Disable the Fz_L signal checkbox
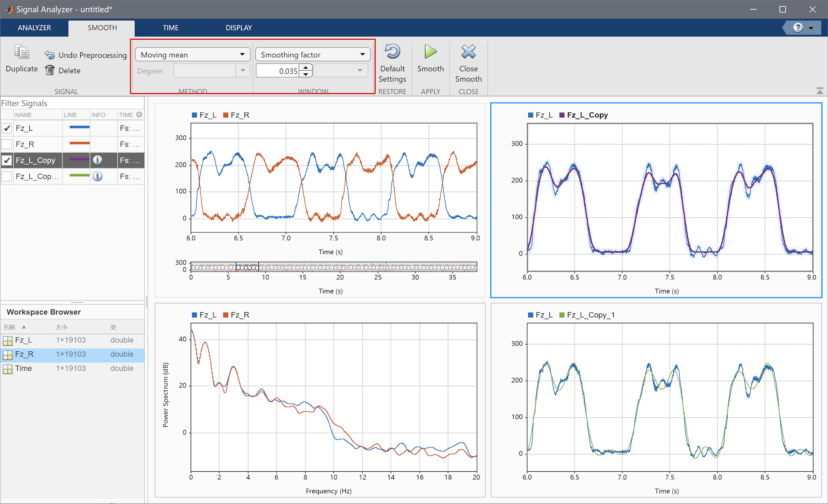This screenshot has height=504, width=828. [7, 128]
